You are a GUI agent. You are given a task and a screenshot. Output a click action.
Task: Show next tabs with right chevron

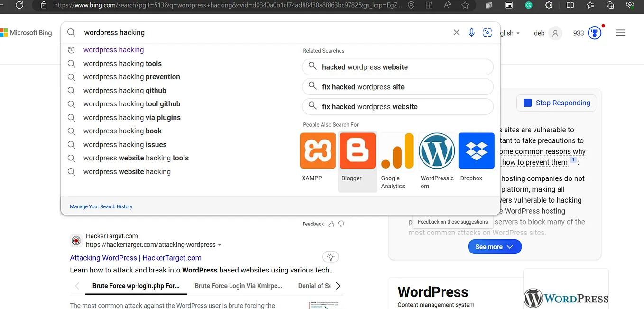click(x=338, y=286)
